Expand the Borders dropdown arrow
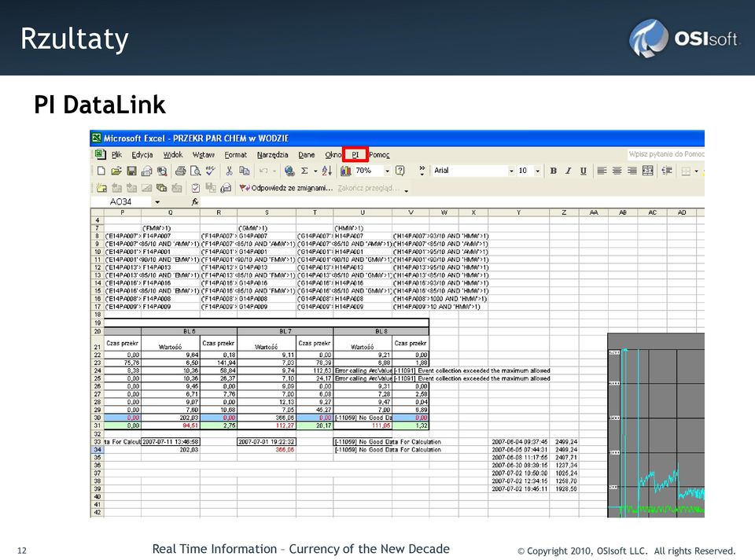This screenshot has width=755, height=560. click(696, 171)
